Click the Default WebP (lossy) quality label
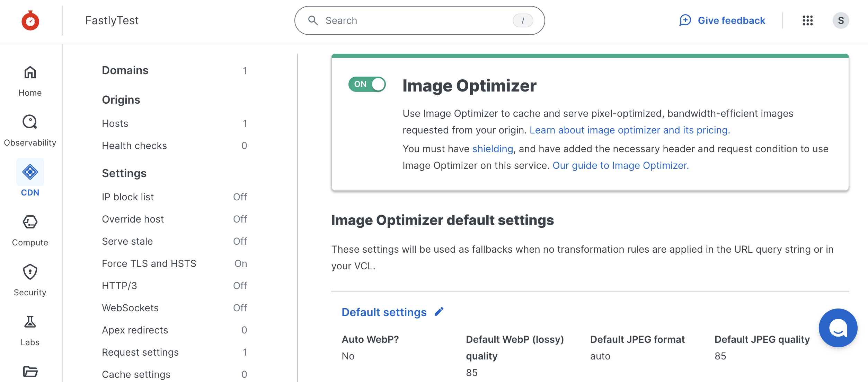The width and height of the screenshot is (868, 382). pyautogui.click(x=515, y=348)
